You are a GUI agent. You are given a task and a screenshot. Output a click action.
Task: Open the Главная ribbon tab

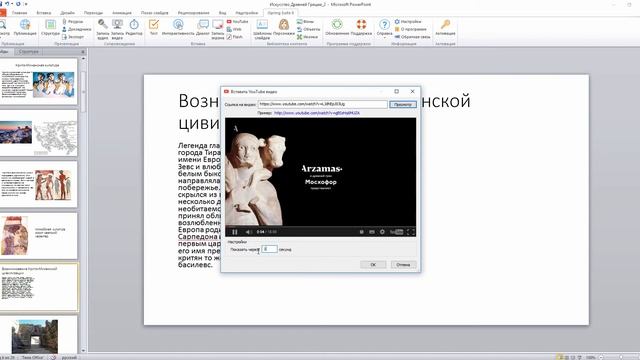coord(19,13)
